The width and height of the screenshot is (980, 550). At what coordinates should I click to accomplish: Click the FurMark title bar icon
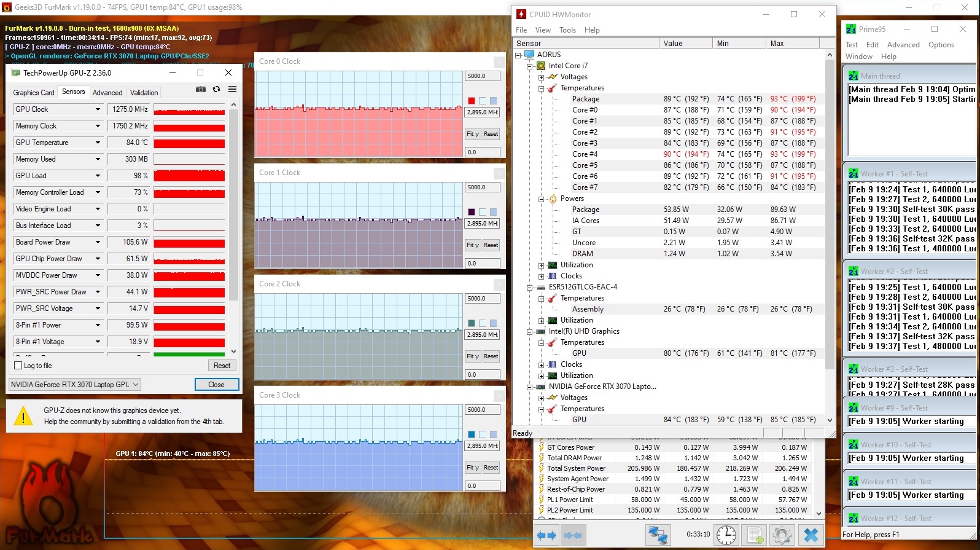[x=7, y=7]
